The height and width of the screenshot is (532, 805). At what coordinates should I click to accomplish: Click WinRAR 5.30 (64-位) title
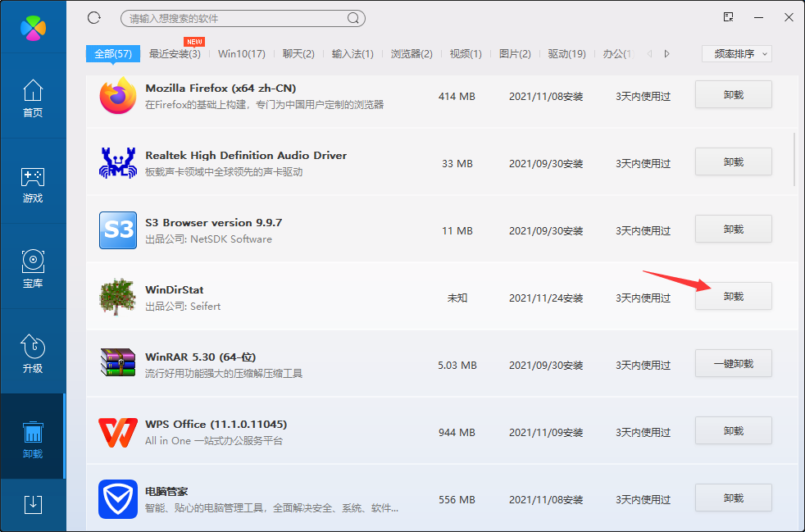point(201,357)
